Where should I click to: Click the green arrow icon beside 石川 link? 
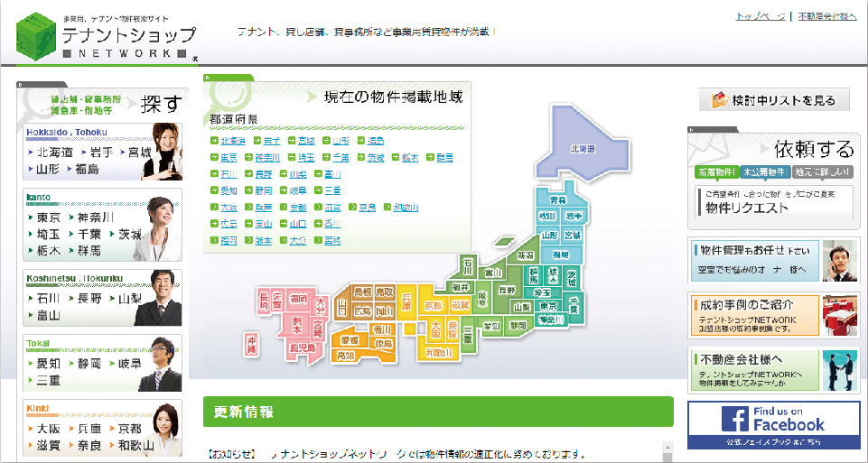214,174
